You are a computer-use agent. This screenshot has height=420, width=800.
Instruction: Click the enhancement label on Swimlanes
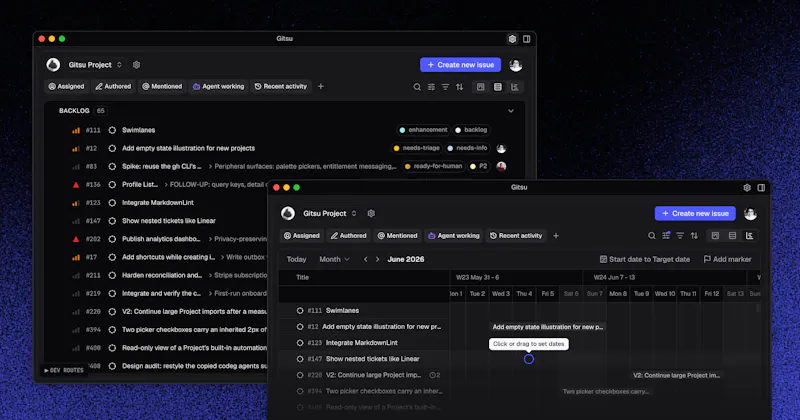(423, 130)
